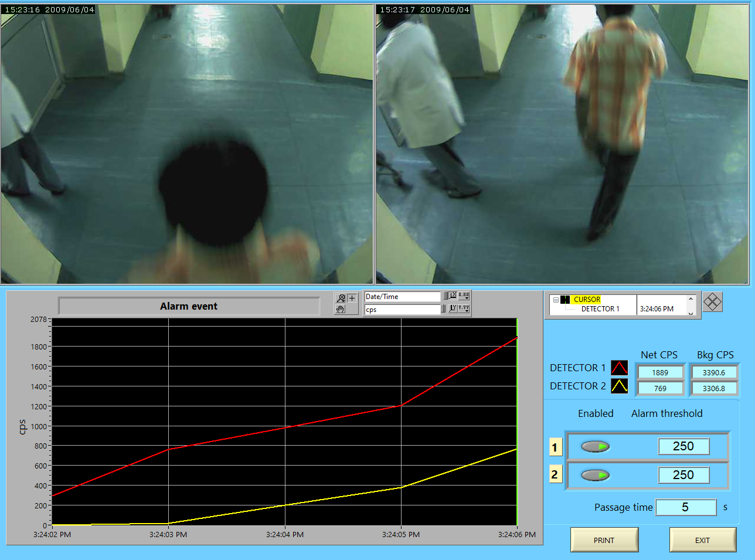Viewport: 755px width, 560px height.
Task: Select the crosshair cursor tool
Action: coord(352,298)
